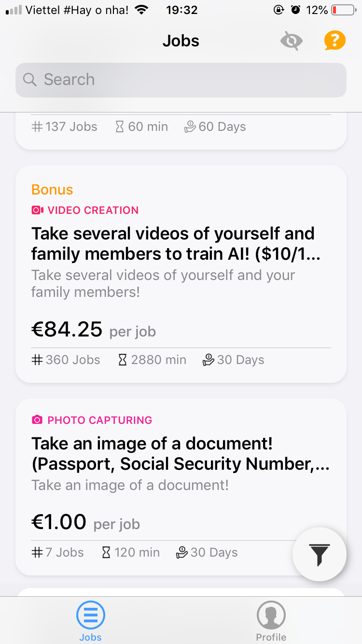
Task: Tap the €84.25 per job price
Action: coord(94,329)
